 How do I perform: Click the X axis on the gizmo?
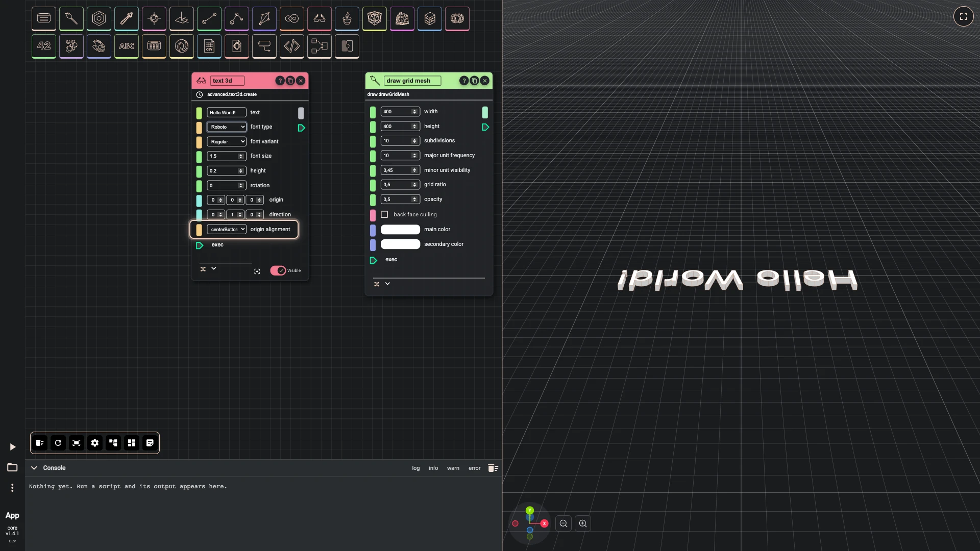tap(544, 523)
